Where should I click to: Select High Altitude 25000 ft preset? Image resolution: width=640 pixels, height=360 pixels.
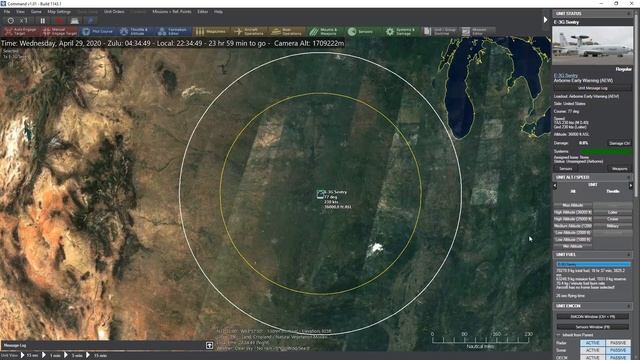[573, 219]
